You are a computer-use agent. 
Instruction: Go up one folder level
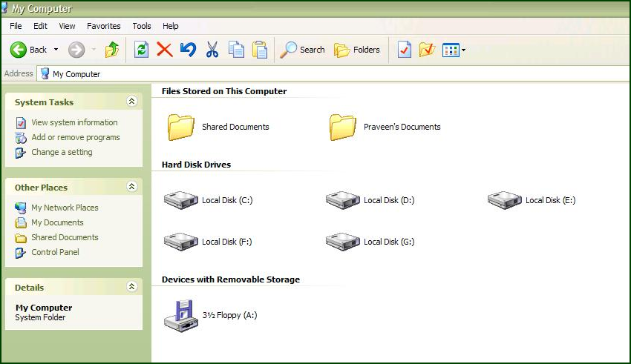click(x=112, y=50)
